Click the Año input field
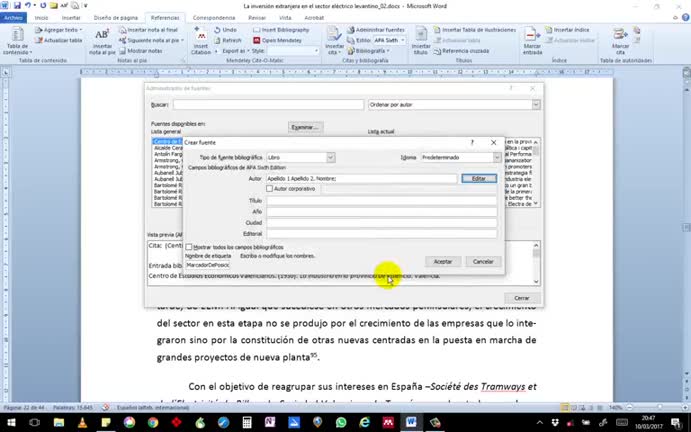 click(x=381, y=212)
